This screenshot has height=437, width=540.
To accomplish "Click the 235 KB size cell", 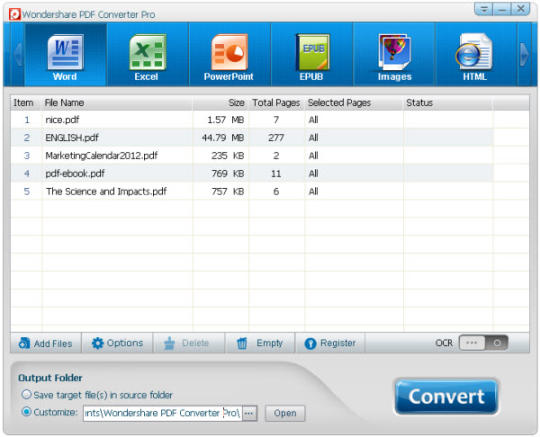I will click(228, 155).
